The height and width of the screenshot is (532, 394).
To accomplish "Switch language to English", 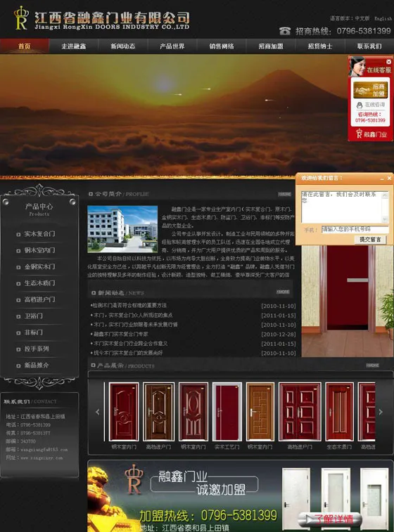I will click(383, 18).
